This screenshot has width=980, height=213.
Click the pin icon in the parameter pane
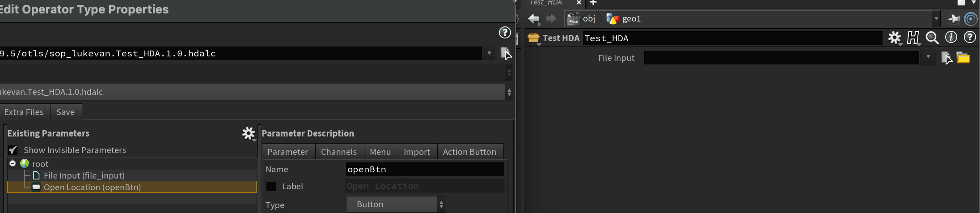(953, 19)
